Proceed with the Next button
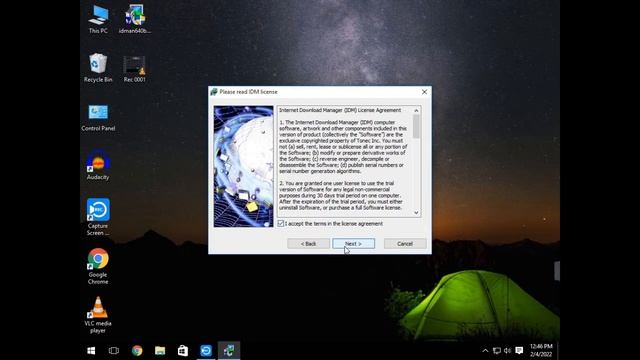 pos(353,244)
